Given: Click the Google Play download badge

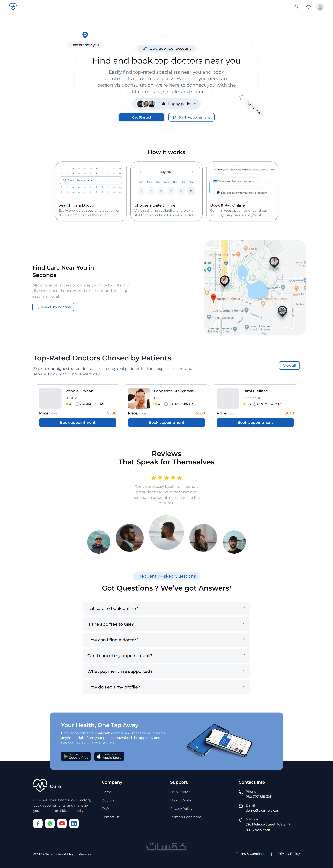Looking at the screenshot, I should pyautogui.click(x=76, y=756).
